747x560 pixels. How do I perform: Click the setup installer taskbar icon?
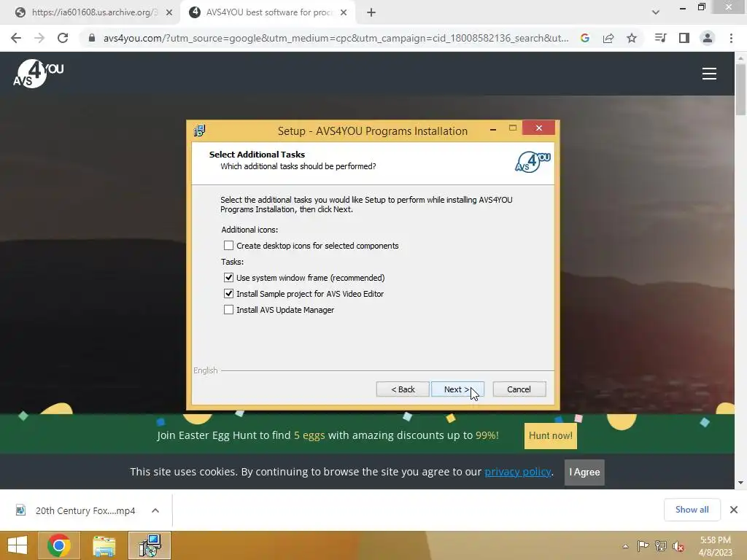(150, 545)
